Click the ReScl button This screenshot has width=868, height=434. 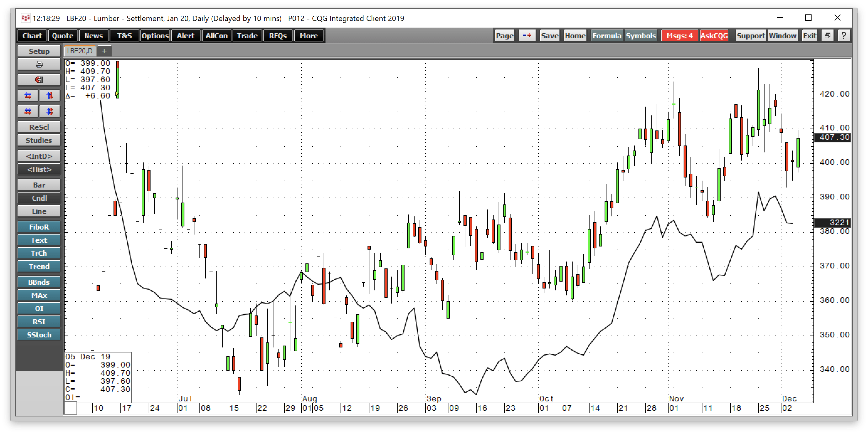39,127
